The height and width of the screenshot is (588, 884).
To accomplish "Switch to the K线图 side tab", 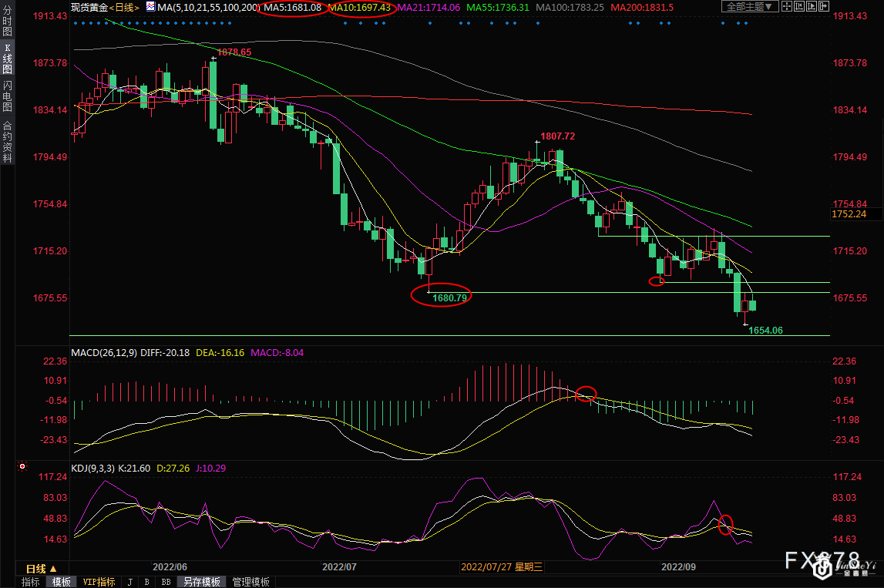I will click(7, 57).
